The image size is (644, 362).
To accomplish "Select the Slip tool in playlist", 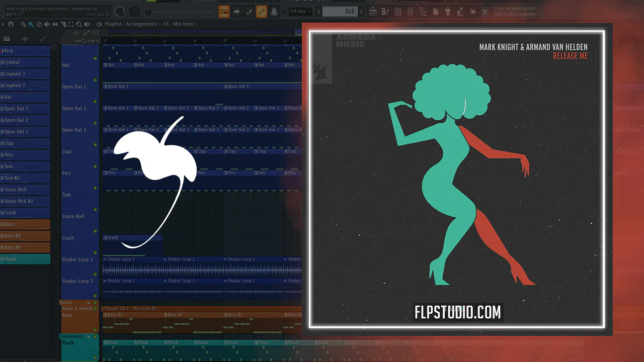I will [x=55, y=24].
